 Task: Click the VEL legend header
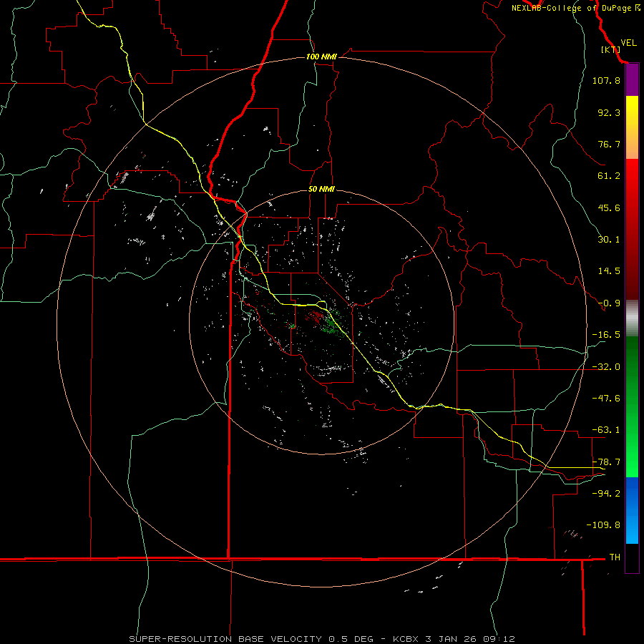[x=629, y=42]
